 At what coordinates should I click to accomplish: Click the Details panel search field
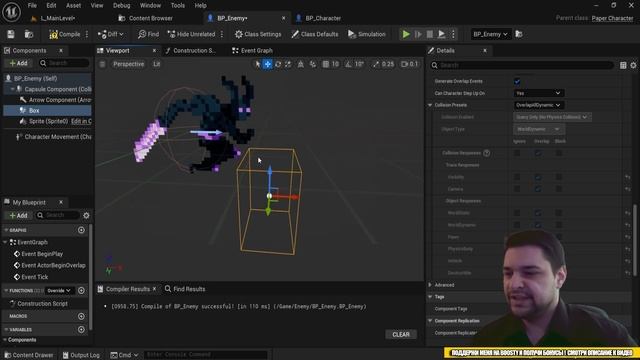click(522, 65)
